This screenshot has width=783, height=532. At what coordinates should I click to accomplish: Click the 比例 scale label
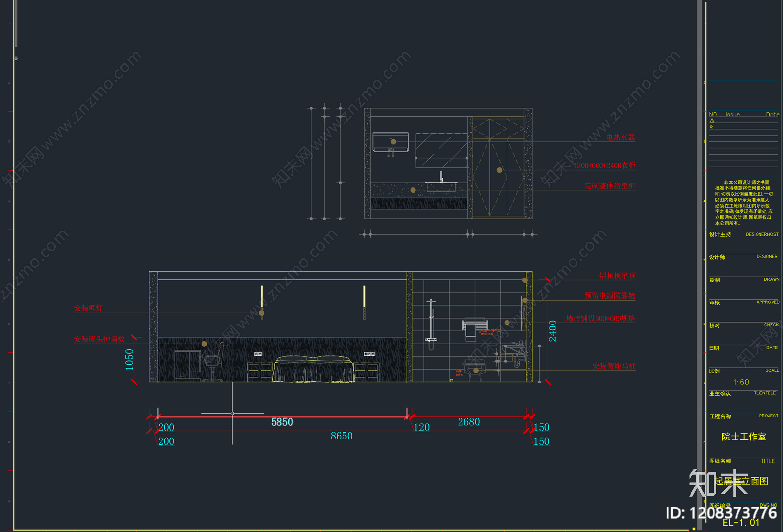click(714, 371)
